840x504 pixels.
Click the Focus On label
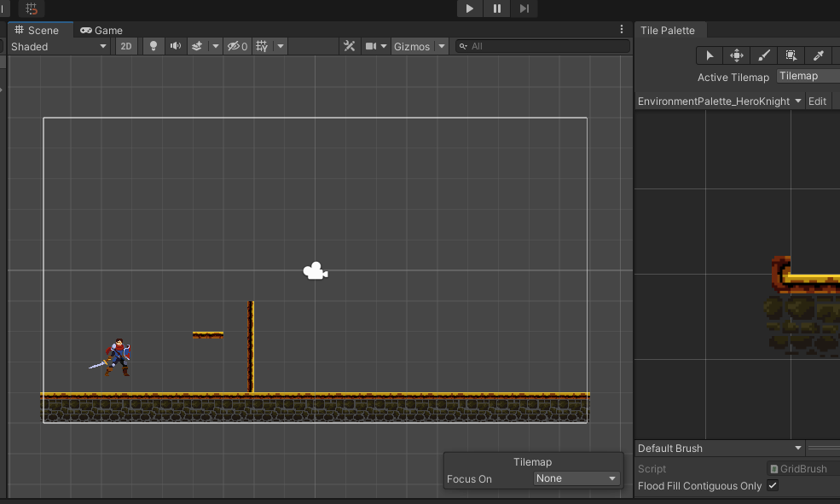[469, 478]
